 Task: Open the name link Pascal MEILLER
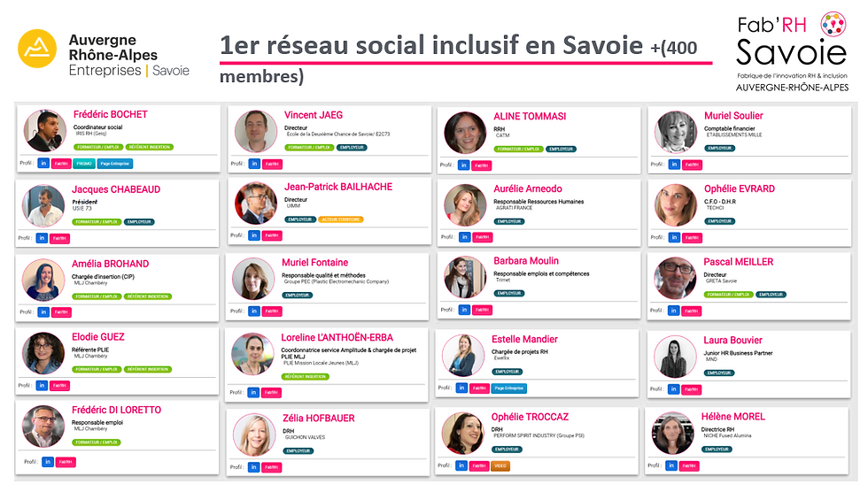738,262
